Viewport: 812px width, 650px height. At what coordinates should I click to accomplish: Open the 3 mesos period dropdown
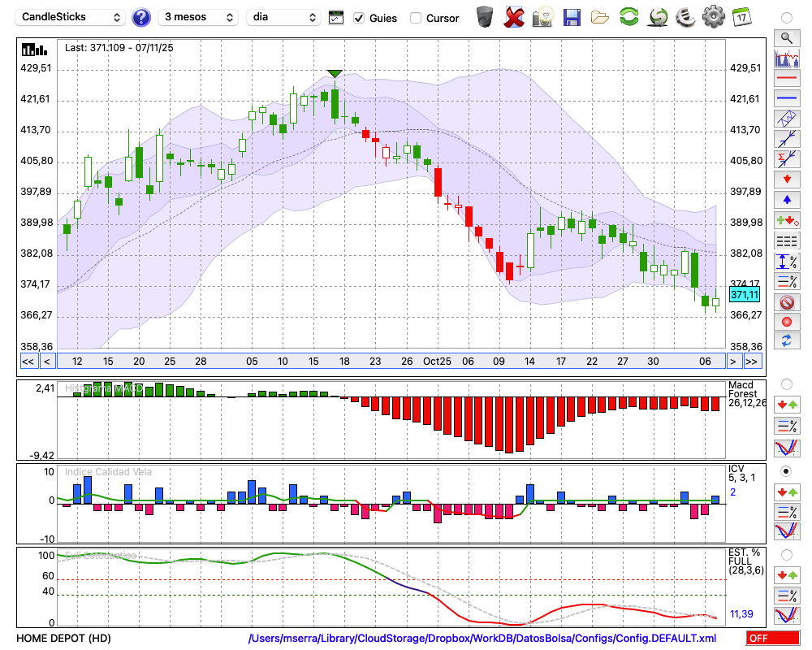[199, 17]
